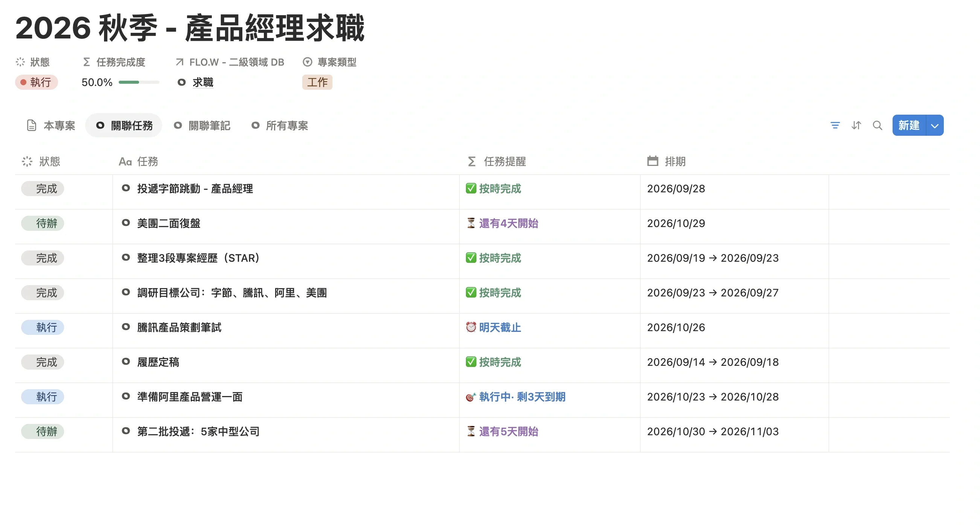Open the sort arrows icon
The width and height of the screenshot is (980, 528).
[856, 125]
